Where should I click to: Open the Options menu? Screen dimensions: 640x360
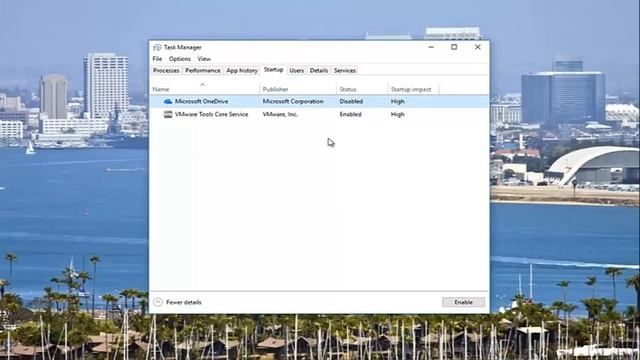pos(180,59)
